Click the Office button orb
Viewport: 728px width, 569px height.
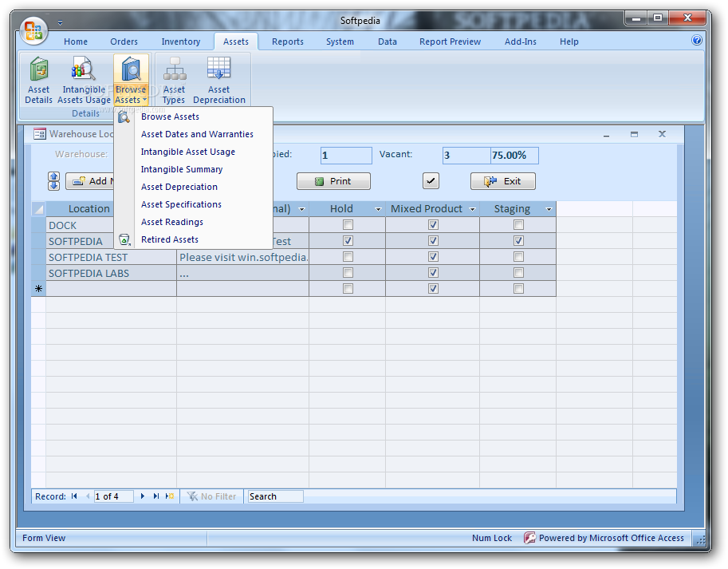[33, 30]
